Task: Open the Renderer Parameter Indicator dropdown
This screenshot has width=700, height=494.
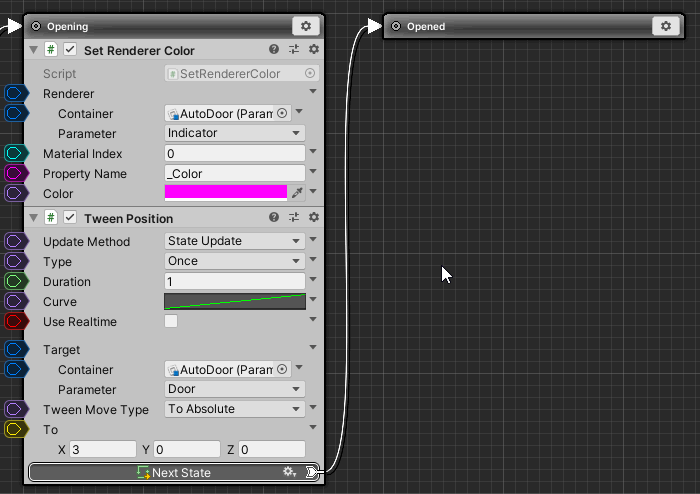Action: [x=235, y=133]
